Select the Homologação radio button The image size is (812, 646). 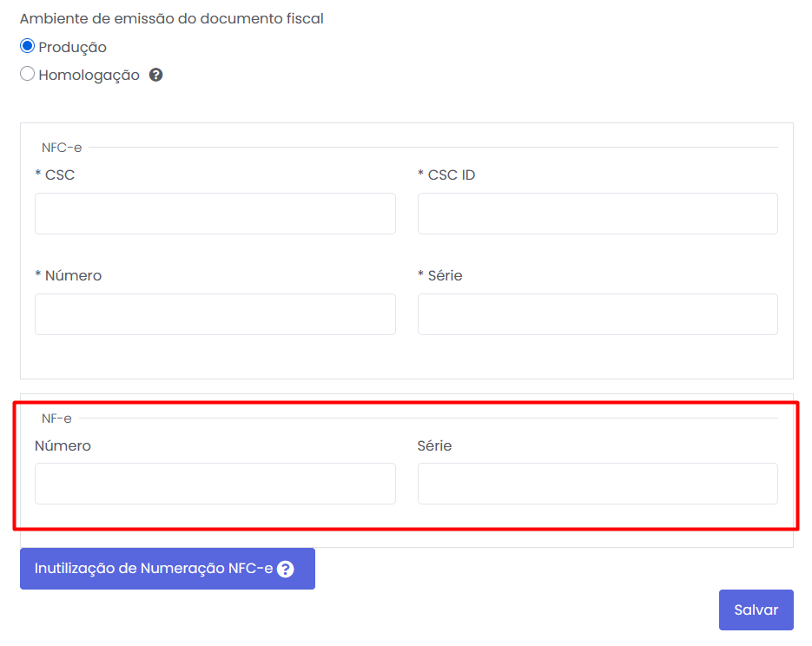point(27,75)
